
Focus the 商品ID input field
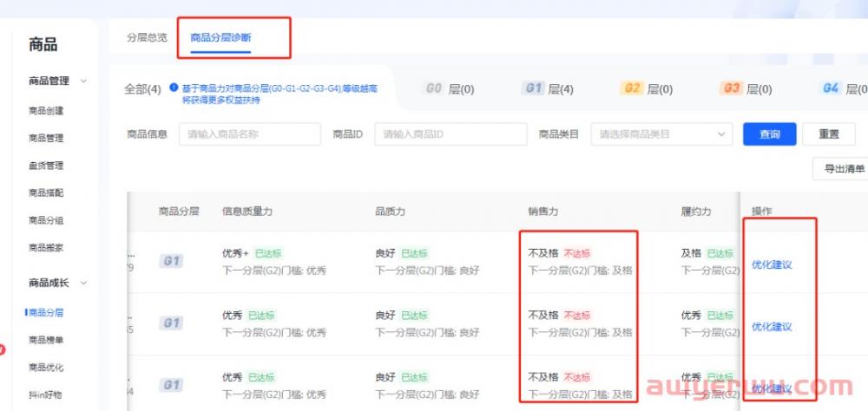[450, 134]
